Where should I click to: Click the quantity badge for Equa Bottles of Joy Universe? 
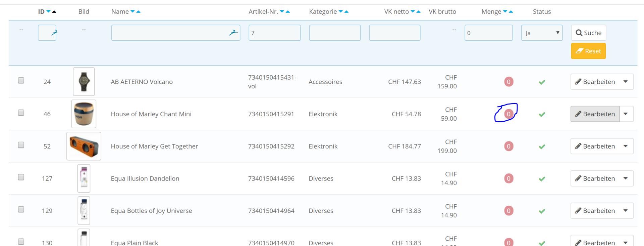point(509,211)
